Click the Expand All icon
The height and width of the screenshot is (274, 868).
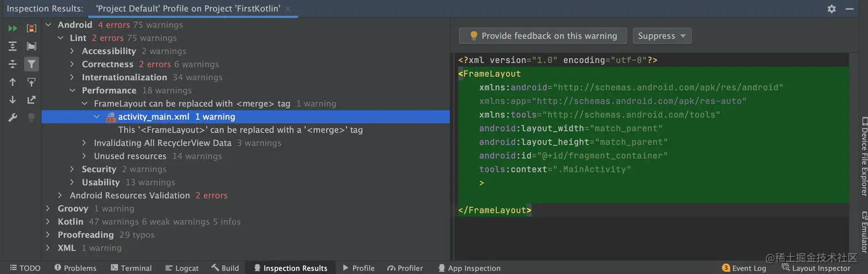pyautogui.click(x=13, y=46)
